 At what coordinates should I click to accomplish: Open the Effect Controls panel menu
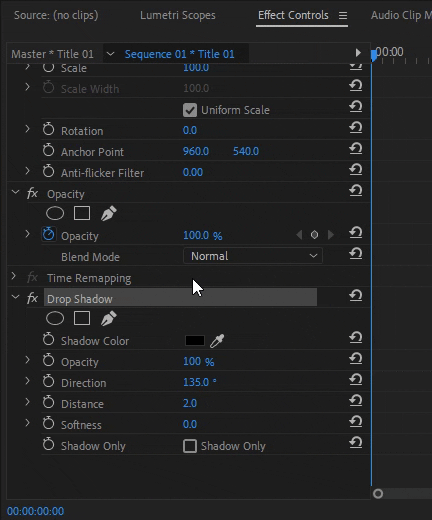point(343,15)
